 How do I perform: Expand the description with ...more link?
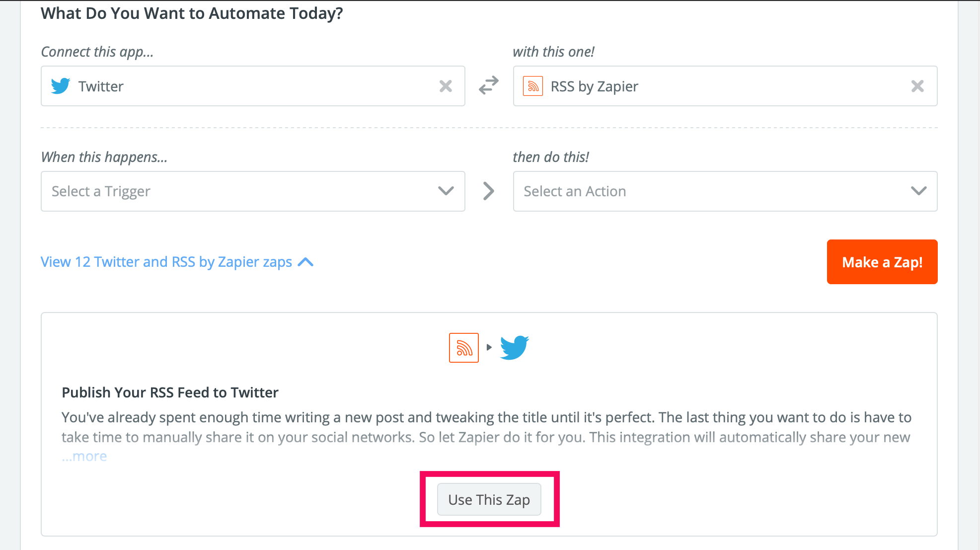tap(84, 456)
